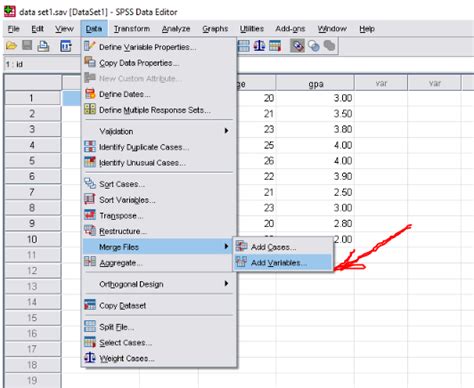Select row 5 header

[32, 161]
